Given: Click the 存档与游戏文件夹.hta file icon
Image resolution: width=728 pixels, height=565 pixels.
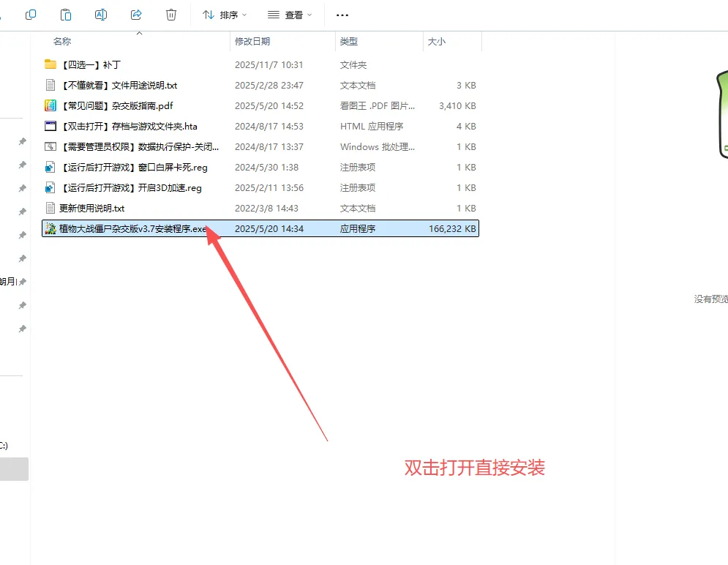Looking at the screenshot, I should click(x=50, y=126).
